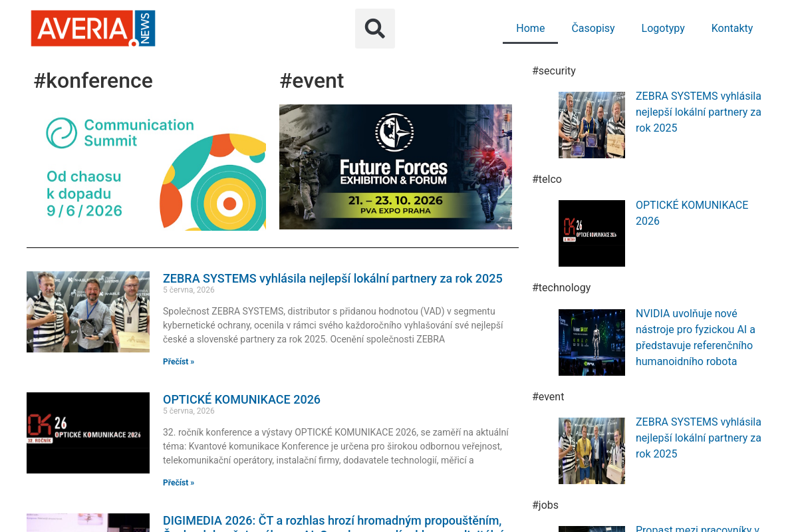The image size is (798, 532).
Task: Click date under OPTICKÉ KOMUNIKACE main headline
Action: click(x=189, y=411)
